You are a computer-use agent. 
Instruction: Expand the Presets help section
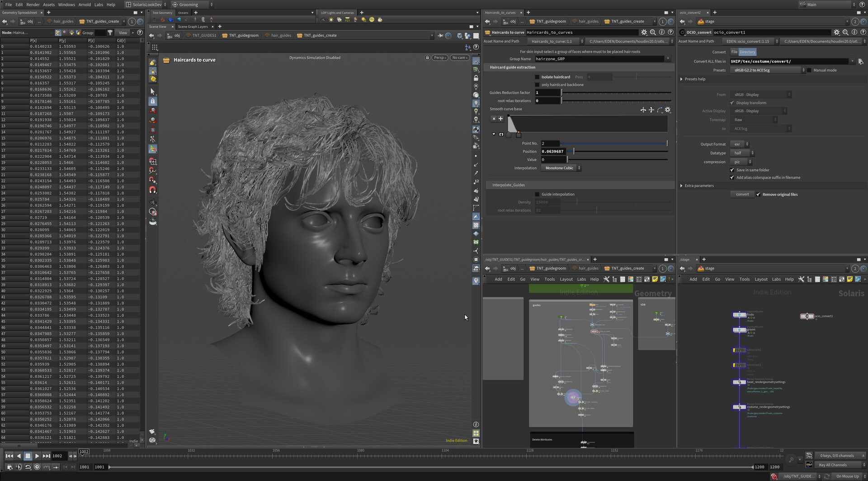pos(682,79)
